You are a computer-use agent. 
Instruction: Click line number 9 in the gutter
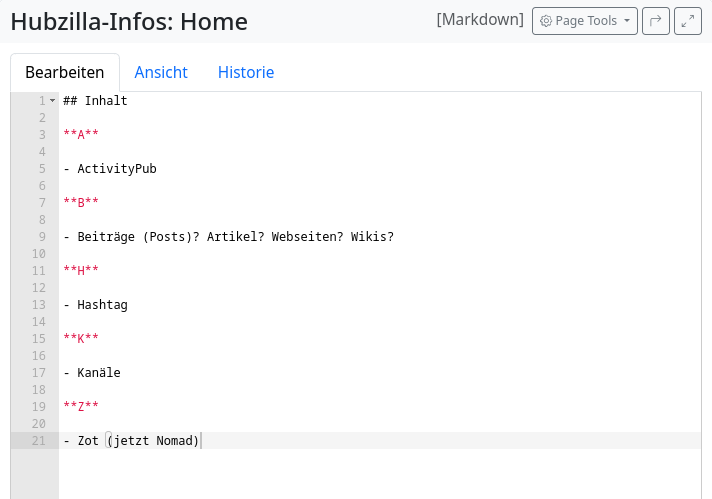point(42,237)
